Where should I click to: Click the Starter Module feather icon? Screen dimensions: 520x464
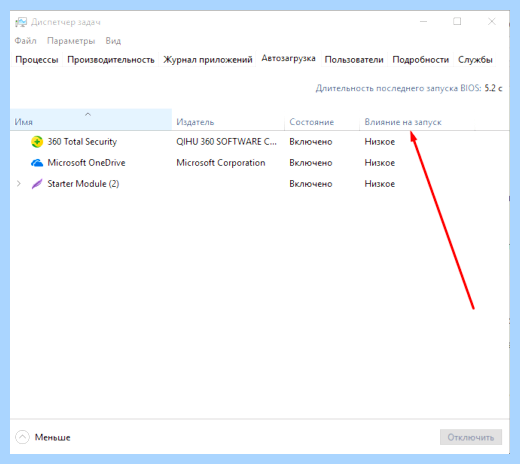37,184
